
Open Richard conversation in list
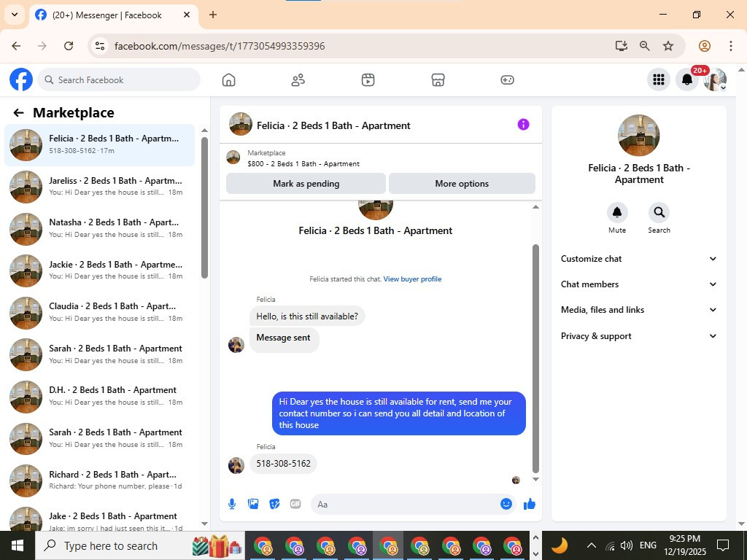point(99,480)
